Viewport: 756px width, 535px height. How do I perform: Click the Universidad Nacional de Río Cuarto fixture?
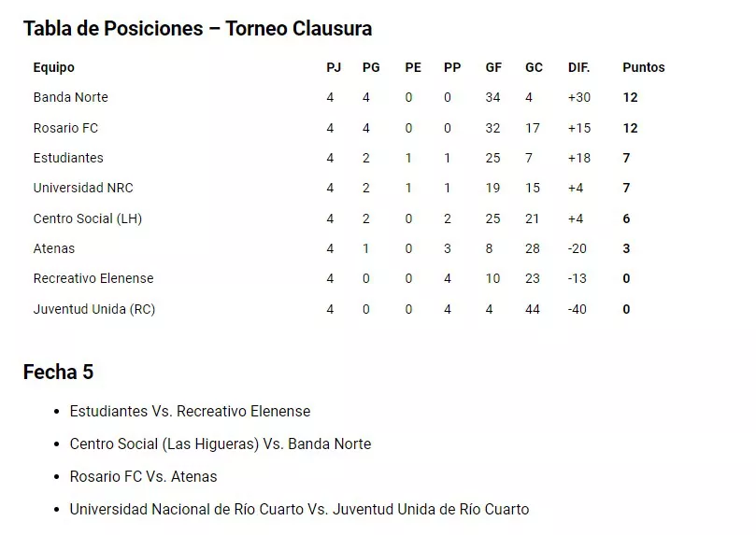tap(299, 509)
